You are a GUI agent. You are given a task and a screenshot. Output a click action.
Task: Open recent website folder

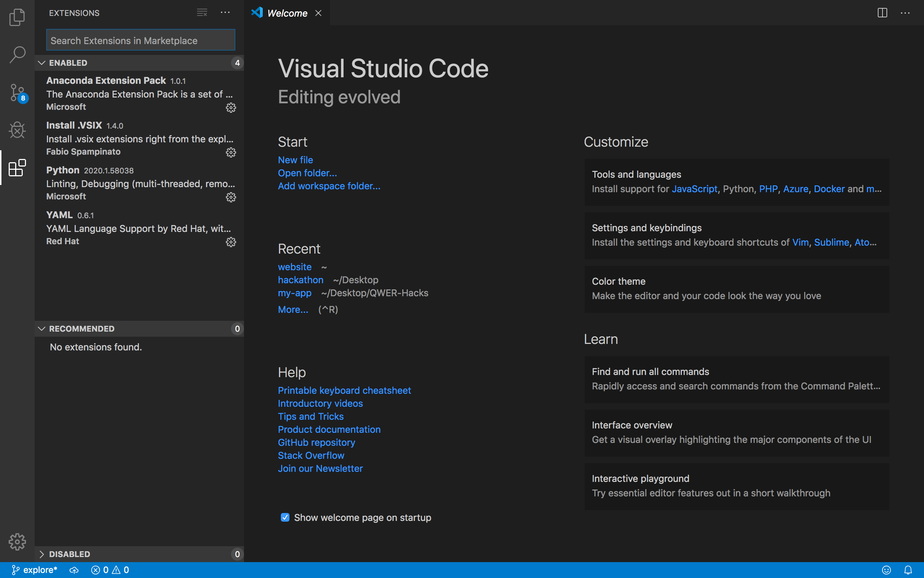point(295,267)
